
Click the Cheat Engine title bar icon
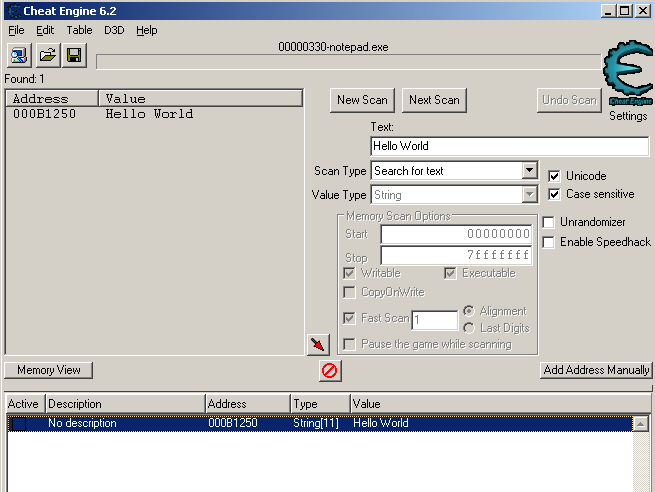(x=11, y=10)
